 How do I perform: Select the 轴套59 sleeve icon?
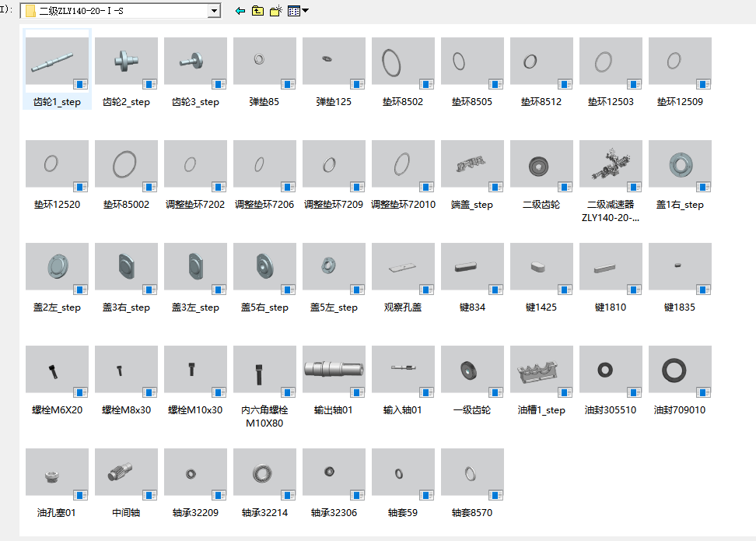pos(403,475)
